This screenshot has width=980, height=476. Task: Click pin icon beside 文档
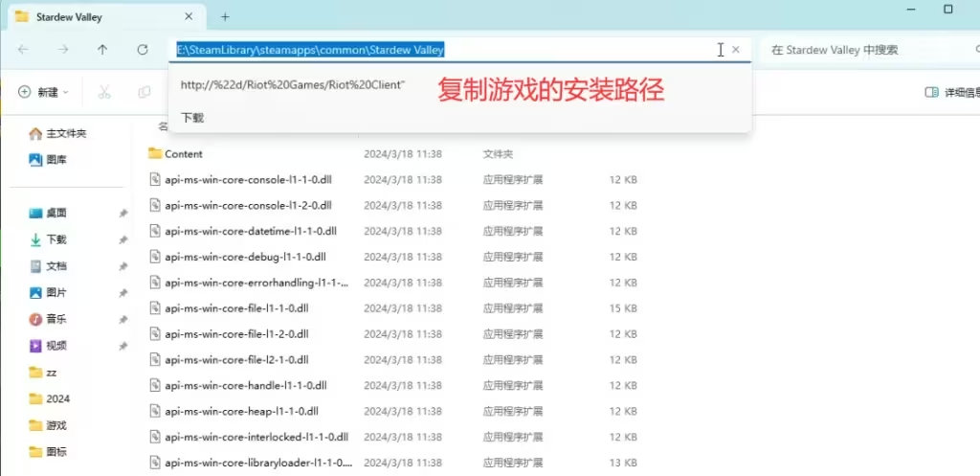click(123, 266)
